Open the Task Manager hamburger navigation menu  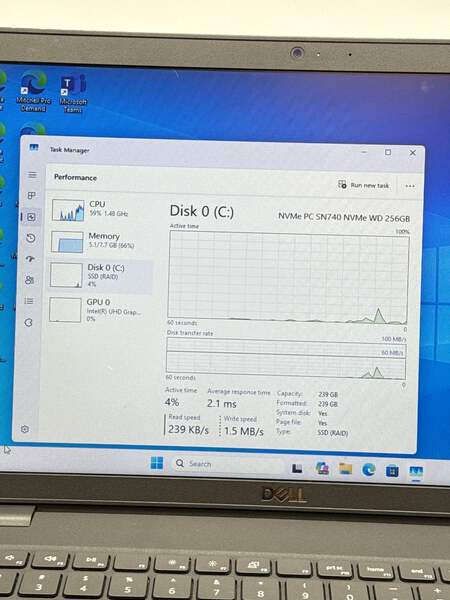pyautogui.click(x=32, y=175)
